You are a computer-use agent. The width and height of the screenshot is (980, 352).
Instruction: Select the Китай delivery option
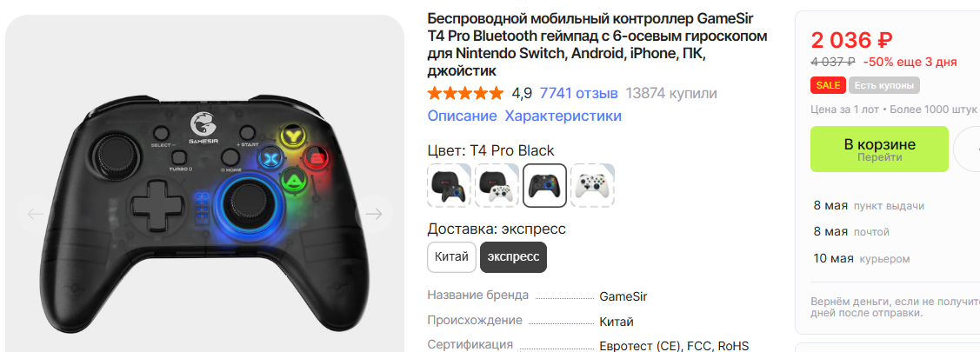coord(452,257)
